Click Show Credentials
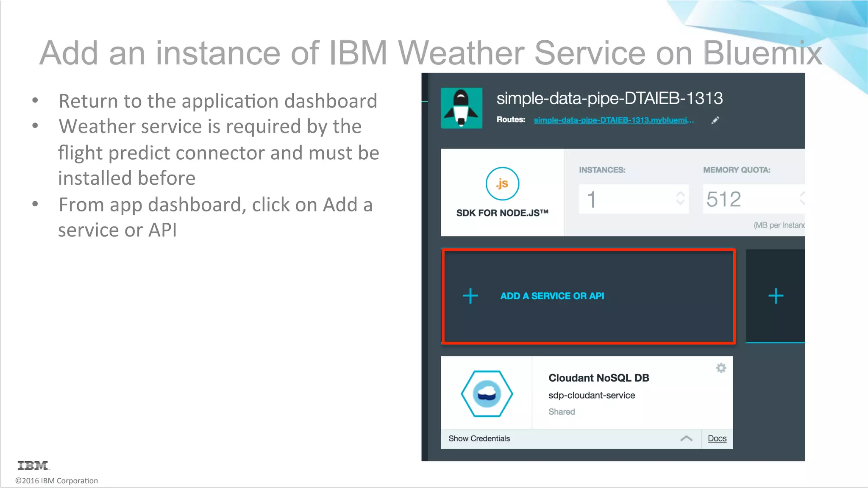Screen dimensions: 868x488 pos(479,439)
